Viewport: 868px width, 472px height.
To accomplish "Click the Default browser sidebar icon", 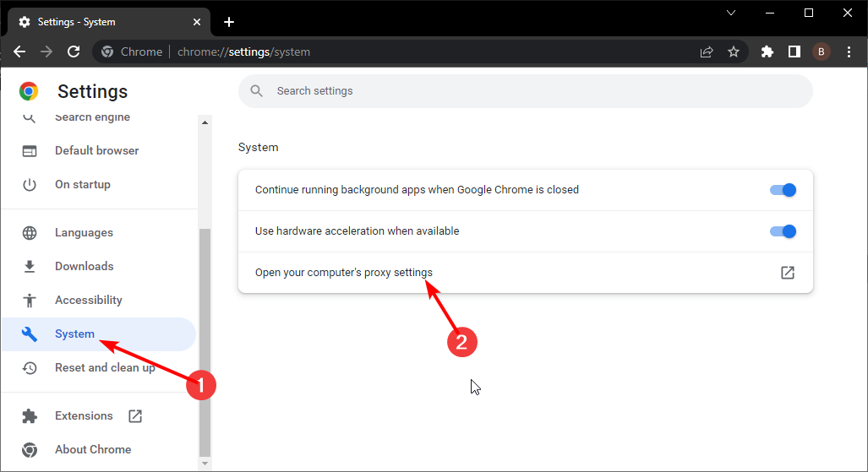I will (x=30, y=151).
